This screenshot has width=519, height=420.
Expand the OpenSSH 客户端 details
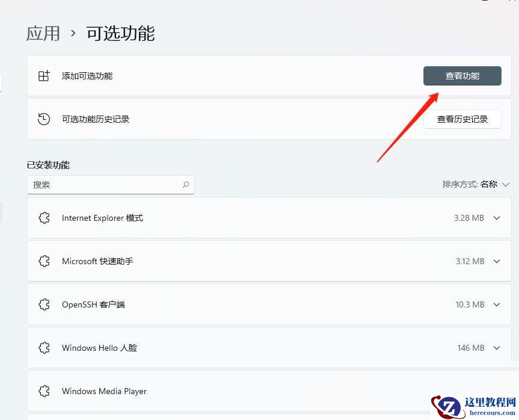(497, 304)
